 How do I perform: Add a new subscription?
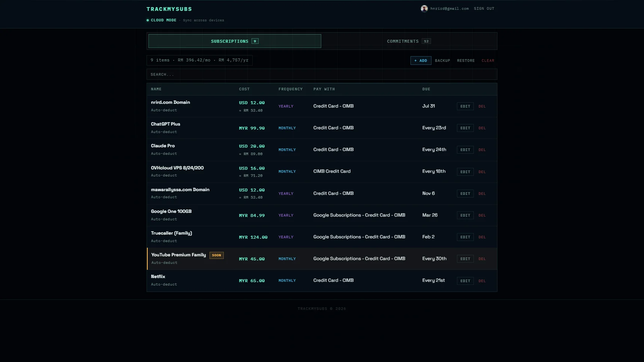[x=421, y=61]
